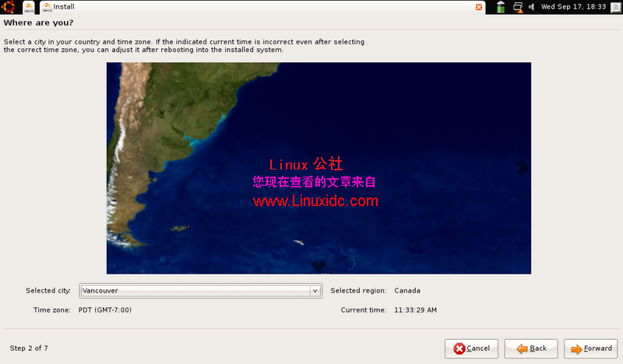Viewport: 623px width, 364px height.
Task: Click the map's right scroll arrow
Action: point(523,168)
